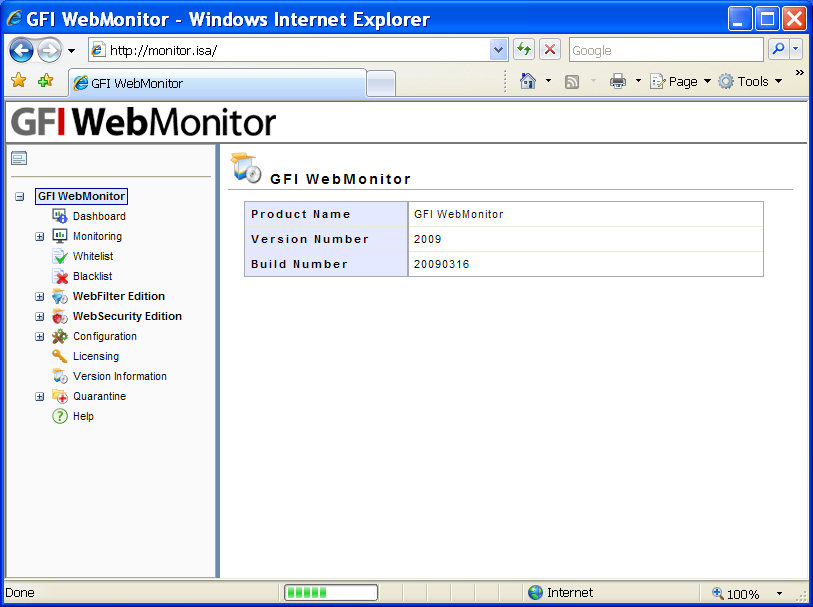Click the Whitelist checkmark icon
The height and width of the screenshot is (607, 813).
60,256
